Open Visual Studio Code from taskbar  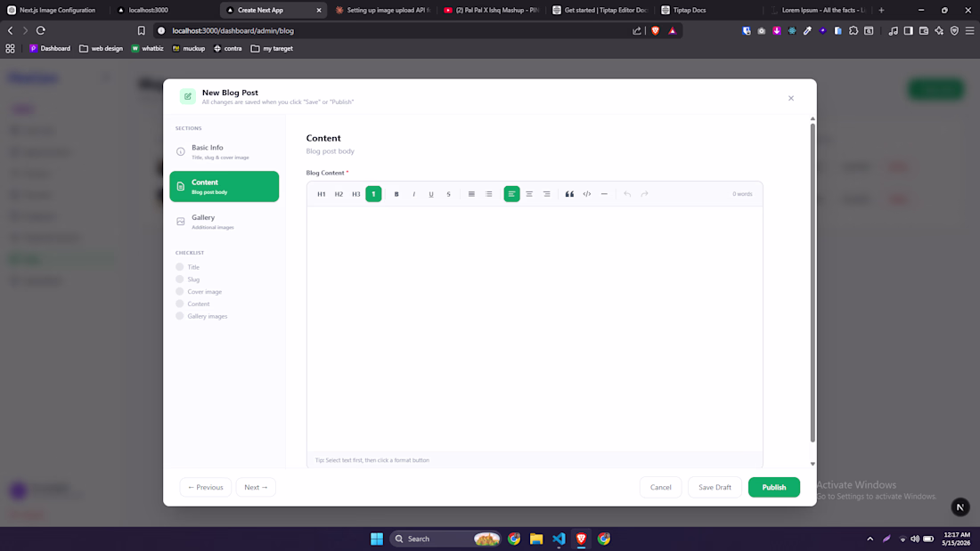click(x=559, y=539)
